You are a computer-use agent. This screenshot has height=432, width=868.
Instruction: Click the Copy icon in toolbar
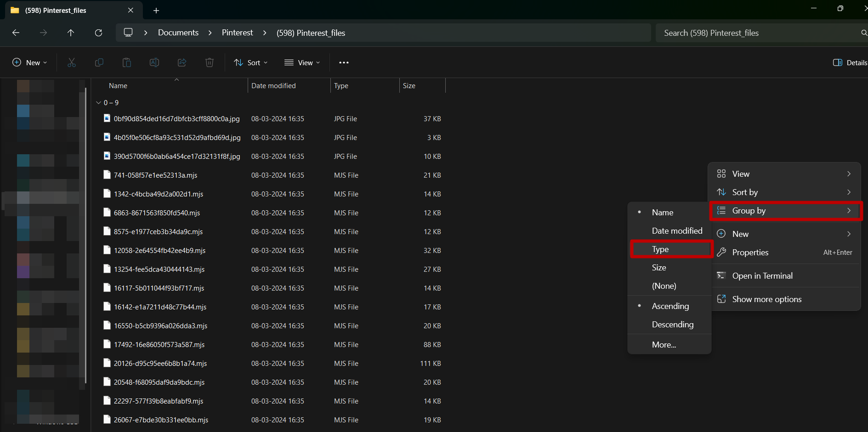(x=99, y=62)
